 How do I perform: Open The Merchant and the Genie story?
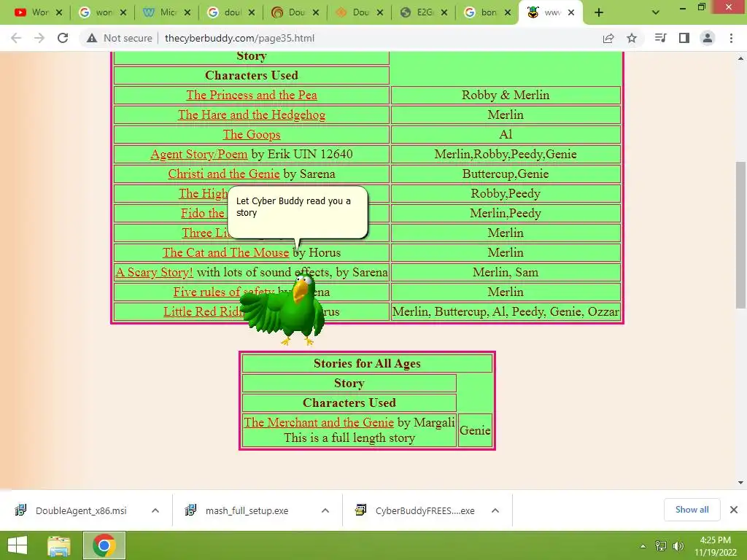click(x=319, y=422)
